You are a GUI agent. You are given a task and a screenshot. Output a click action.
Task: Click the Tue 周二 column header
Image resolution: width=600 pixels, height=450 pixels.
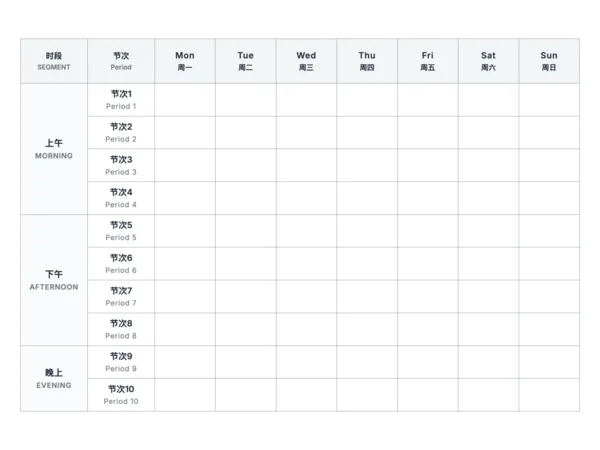tap(246, 61)
